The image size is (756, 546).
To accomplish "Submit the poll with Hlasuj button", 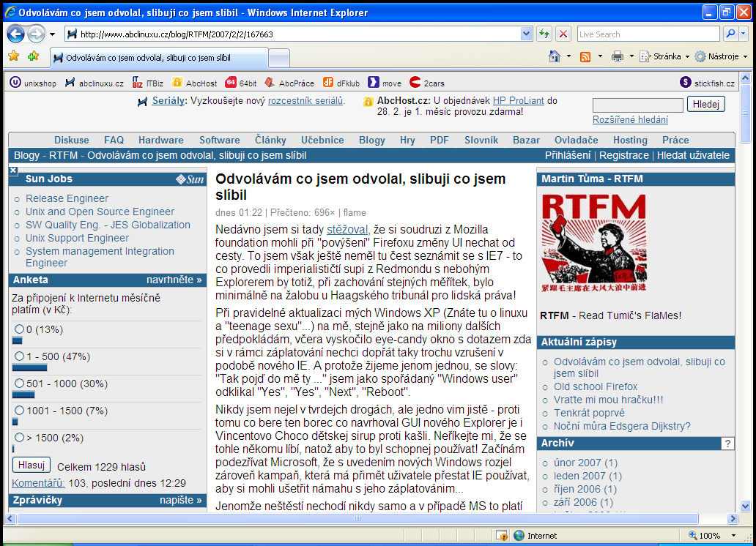I will [x=31, y=465].
